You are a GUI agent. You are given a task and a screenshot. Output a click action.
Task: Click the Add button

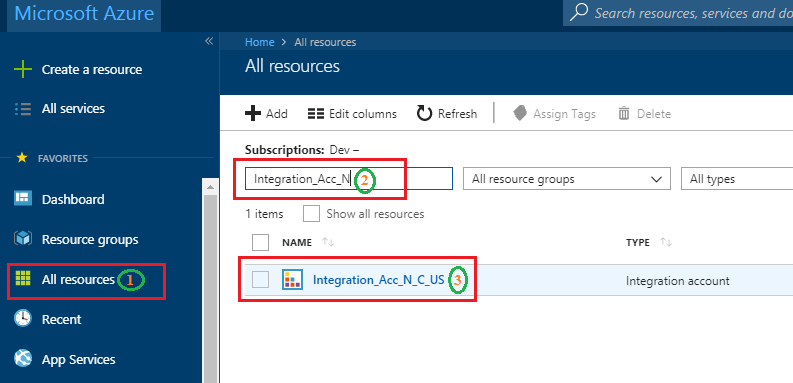[266, 114]
